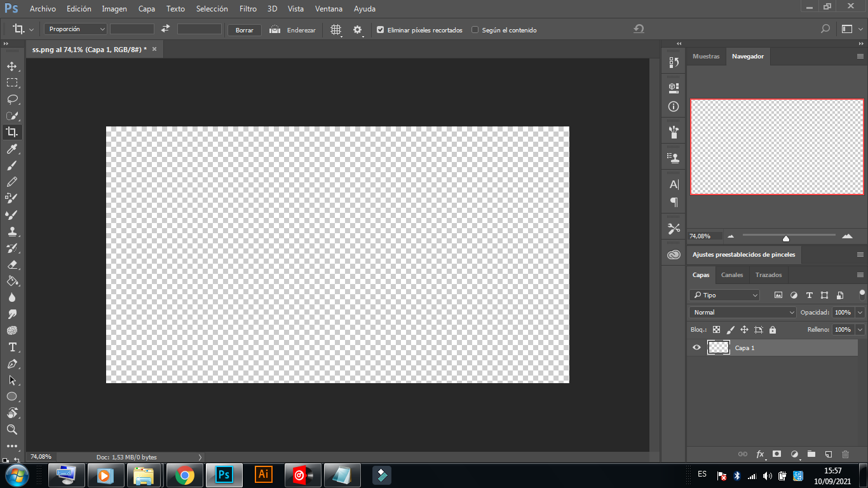This screenshot has width=868, height=488.
Task: Open the History panel icon
Action: click(x=674, y=62)
